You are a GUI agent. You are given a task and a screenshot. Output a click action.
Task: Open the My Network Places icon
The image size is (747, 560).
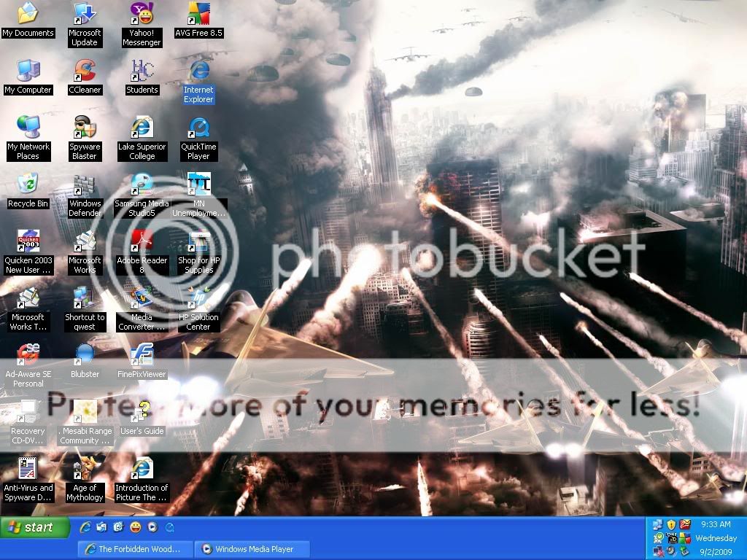[x=28, y=138]
